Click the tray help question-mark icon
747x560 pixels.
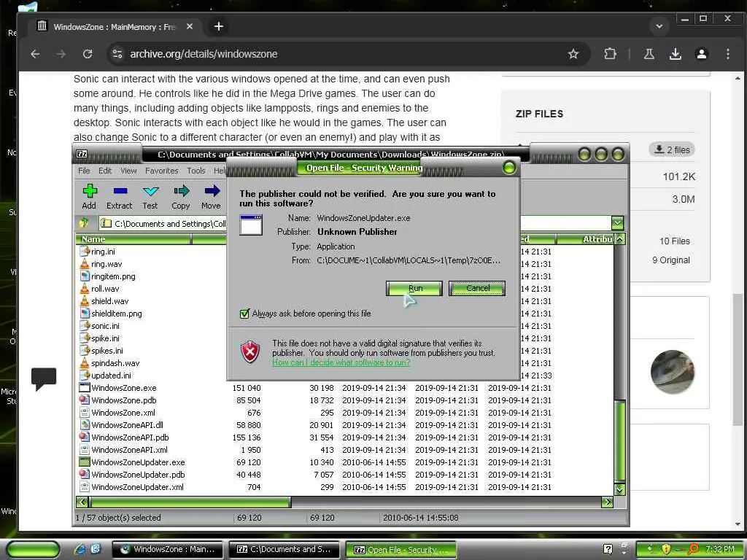coord(608,549)
